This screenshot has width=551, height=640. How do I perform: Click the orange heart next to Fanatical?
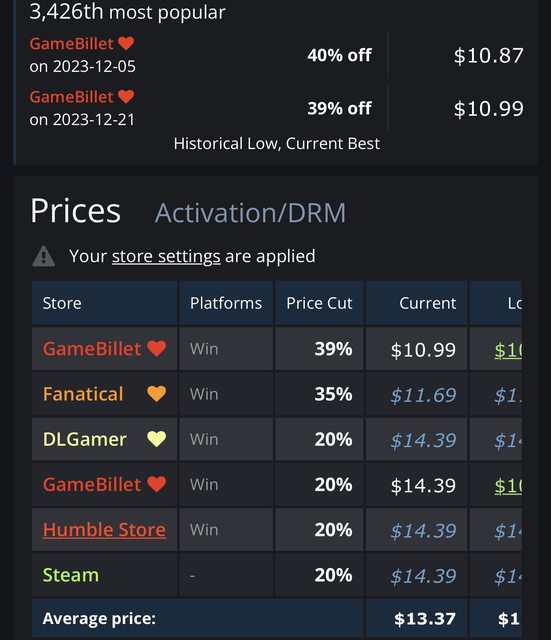[x=157, y=394]
